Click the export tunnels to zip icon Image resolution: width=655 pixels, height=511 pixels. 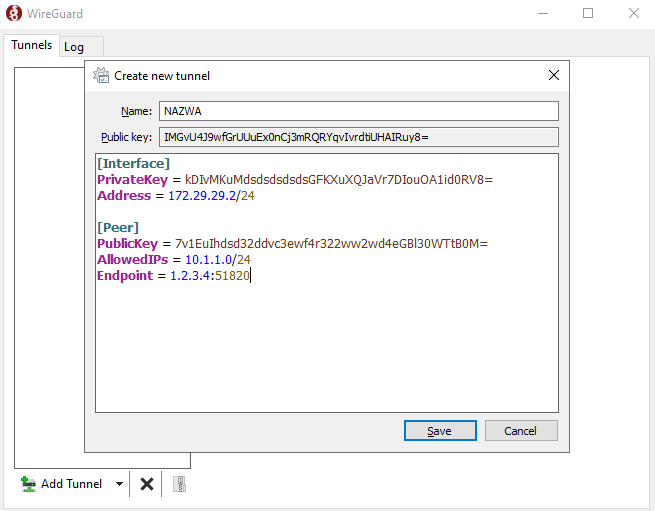pos(179,484)
